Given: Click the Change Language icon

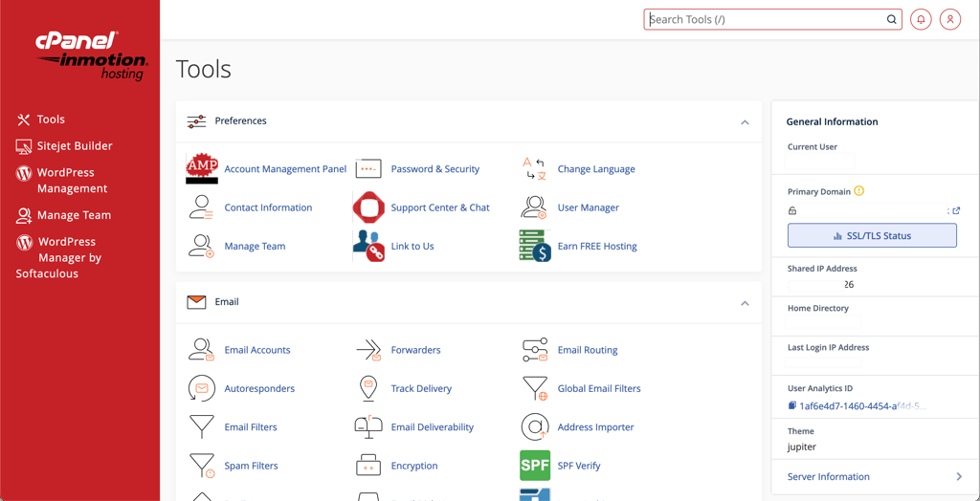Looking at the screenshot, I should [x=535, y=168].
